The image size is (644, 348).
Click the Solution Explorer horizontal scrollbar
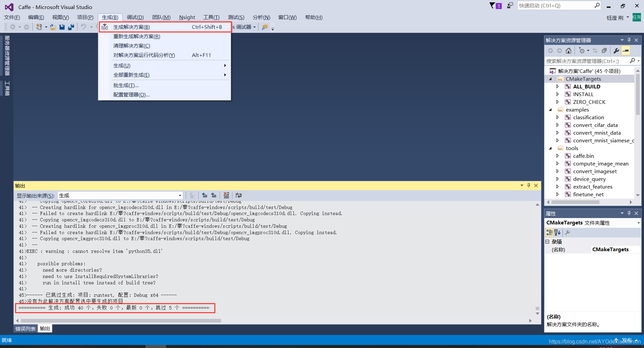coord(575,202)
